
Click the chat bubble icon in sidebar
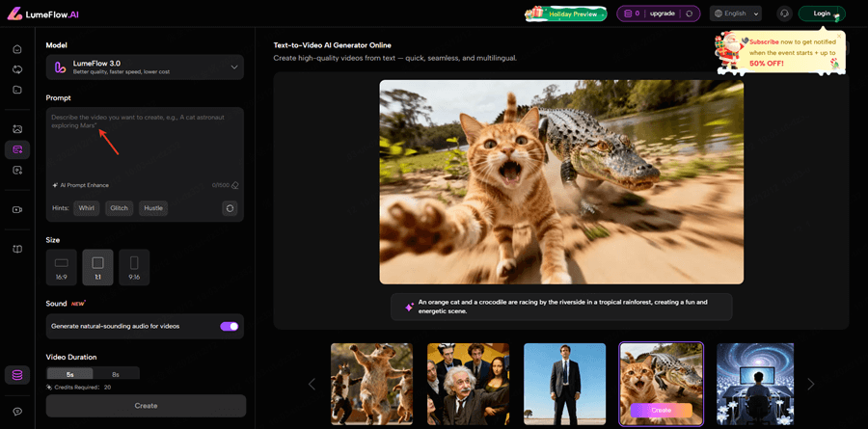click(17, 411)
